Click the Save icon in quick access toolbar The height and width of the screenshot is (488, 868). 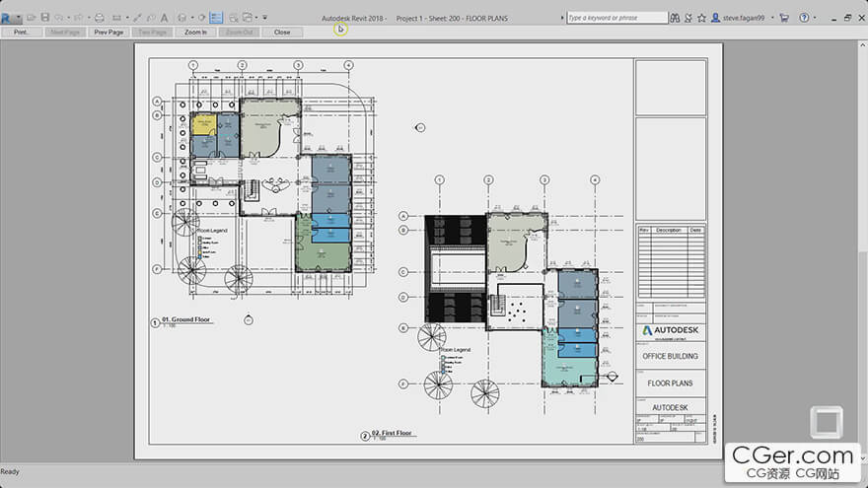click(x=45, y=18)
